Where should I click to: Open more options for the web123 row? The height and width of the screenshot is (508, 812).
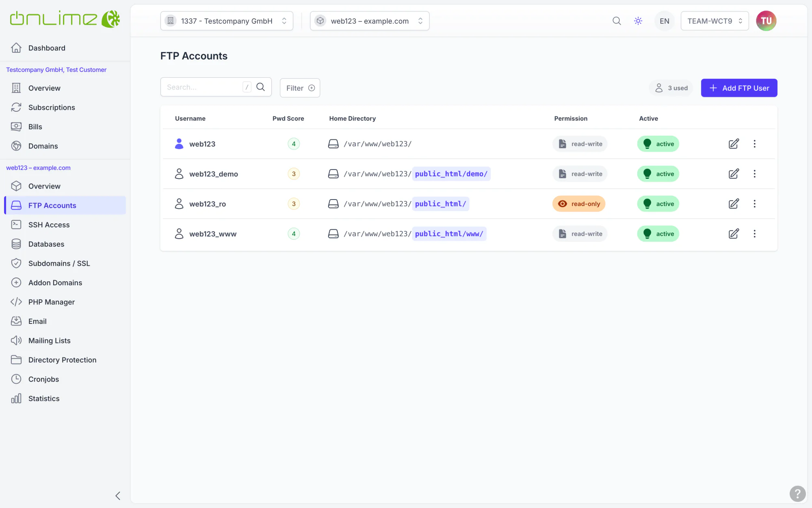coord(755,144)
